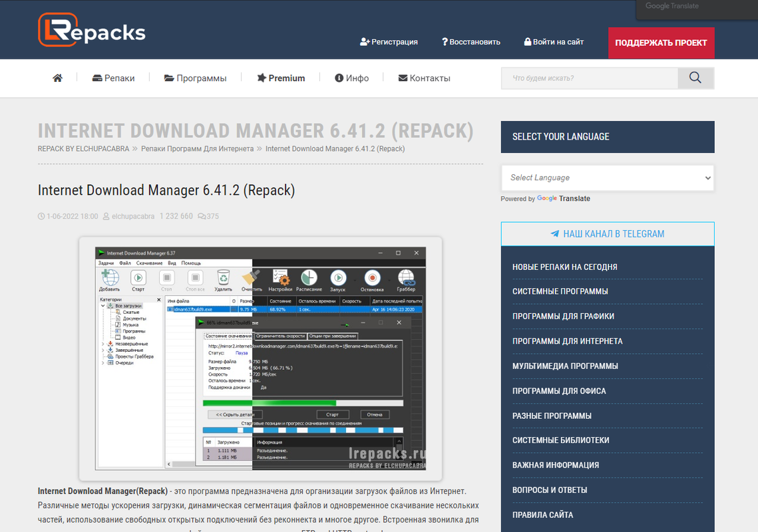Open Разные программы category
758x532 pixels.
click(552, 416)
